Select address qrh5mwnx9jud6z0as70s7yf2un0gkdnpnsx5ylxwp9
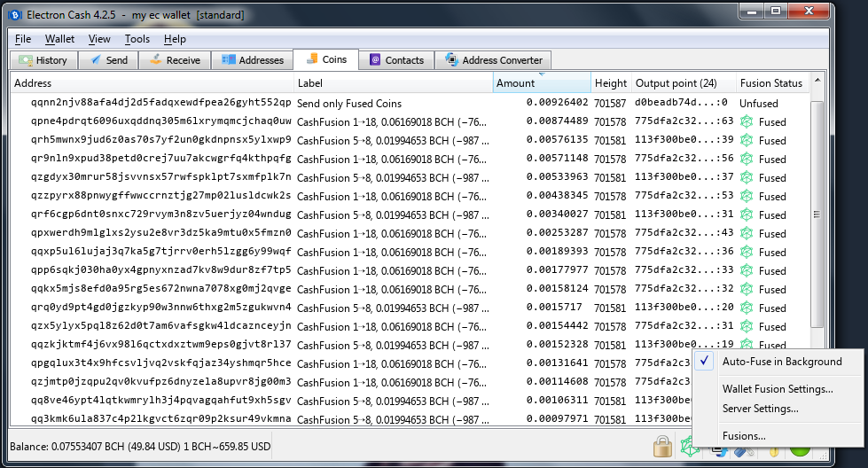The width and height of the screenshot is (868, 468). point(161,139)
